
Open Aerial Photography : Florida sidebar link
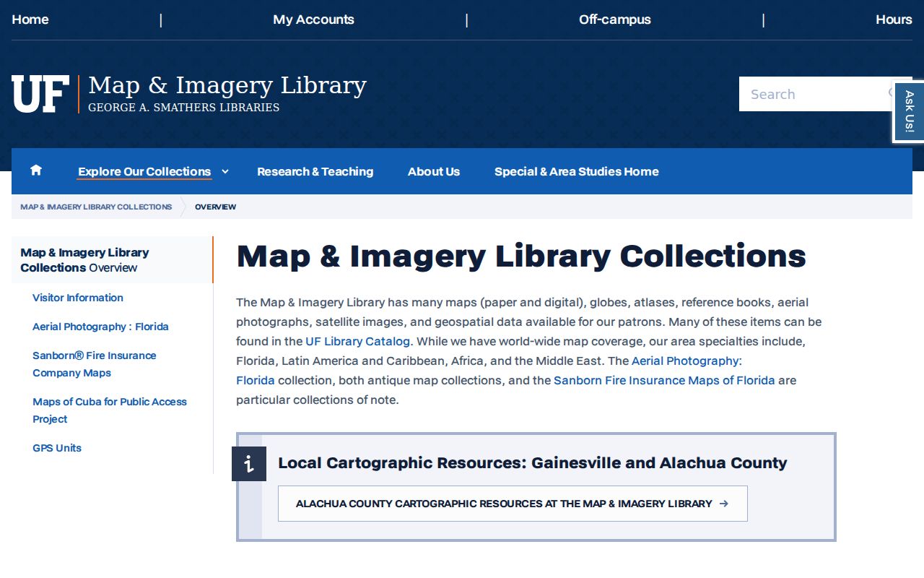[x=100, y=327]
